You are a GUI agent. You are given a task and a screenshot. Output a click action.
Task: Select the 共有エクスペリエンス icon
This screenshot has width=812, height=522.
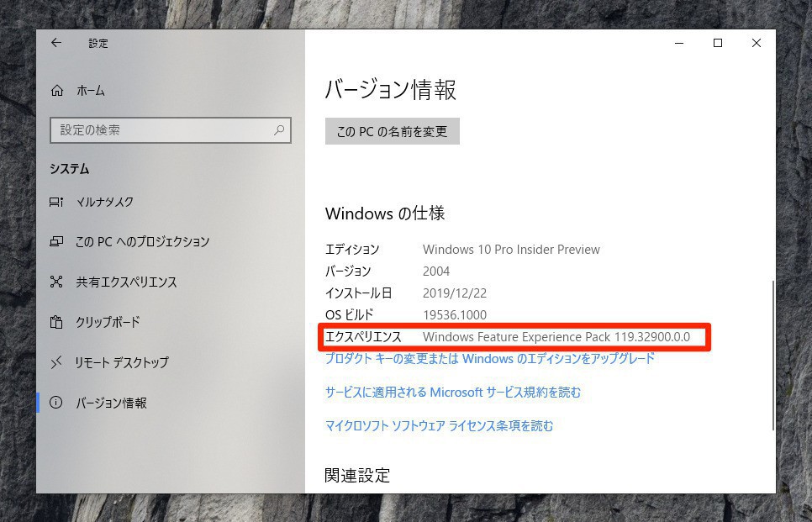pyautogui.click(x=56, y=282)
